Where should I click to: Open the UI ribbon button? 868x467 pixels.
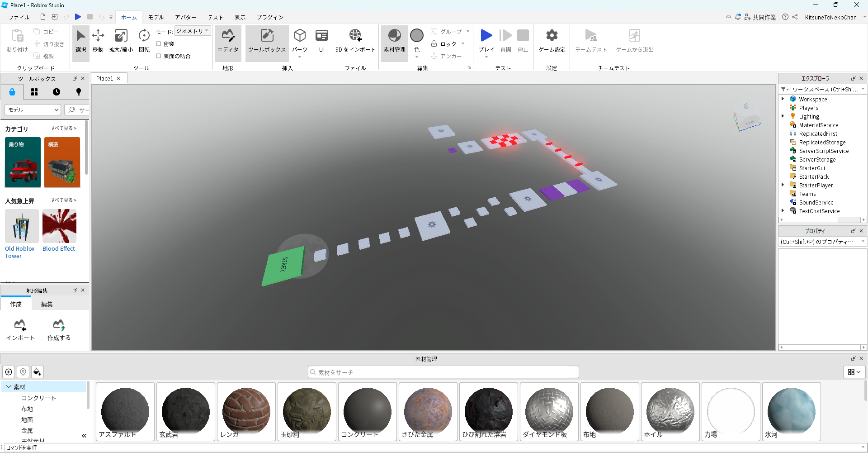322,41
